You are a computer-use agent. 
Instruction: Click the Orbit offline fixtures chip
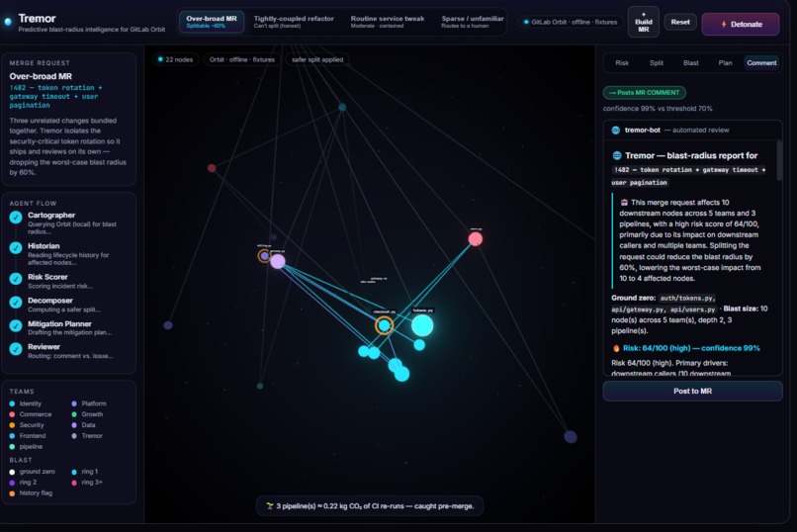pyautogui.click(x=242, y=59)
